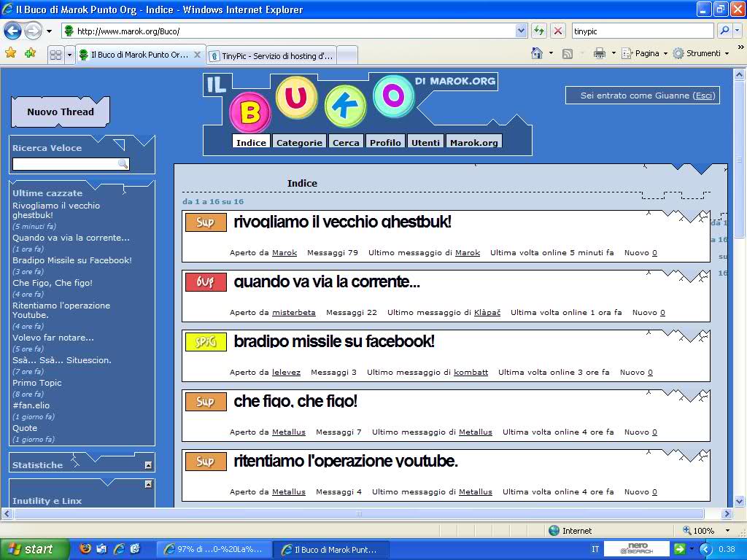Screen dimensions: 747x560
Task: Click the Ricerca Veloce search field
Action: click(65, 164)
